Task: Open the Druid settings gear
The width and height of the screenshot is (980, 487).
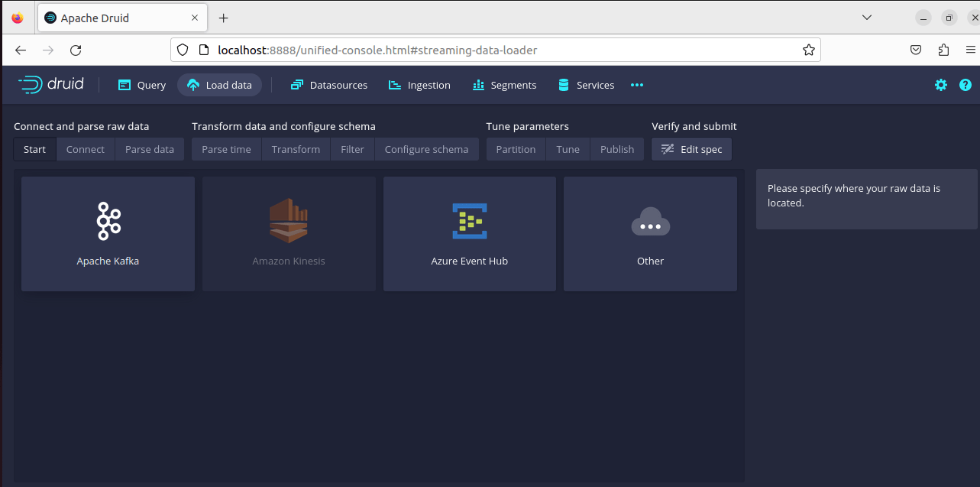Action: pyautogui.click(x=940, y=85)
